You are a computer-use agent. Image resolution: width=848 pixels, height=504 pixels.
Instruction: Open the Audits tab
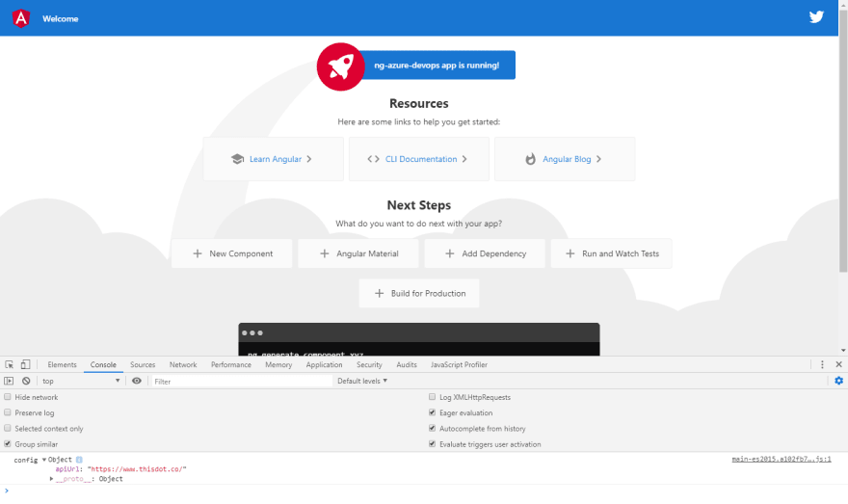point(407,364)
